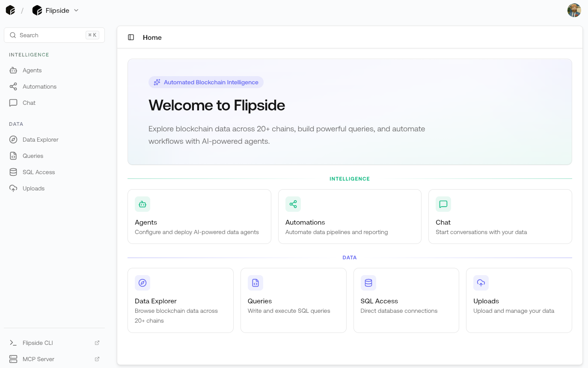Focus the Search input field
Image resolution: width=588 pixels, height=368 pixels.
[54, 35]
